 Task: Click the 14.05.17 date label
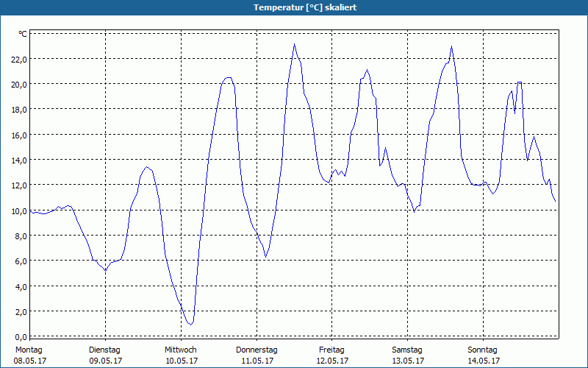coord(484,361)
